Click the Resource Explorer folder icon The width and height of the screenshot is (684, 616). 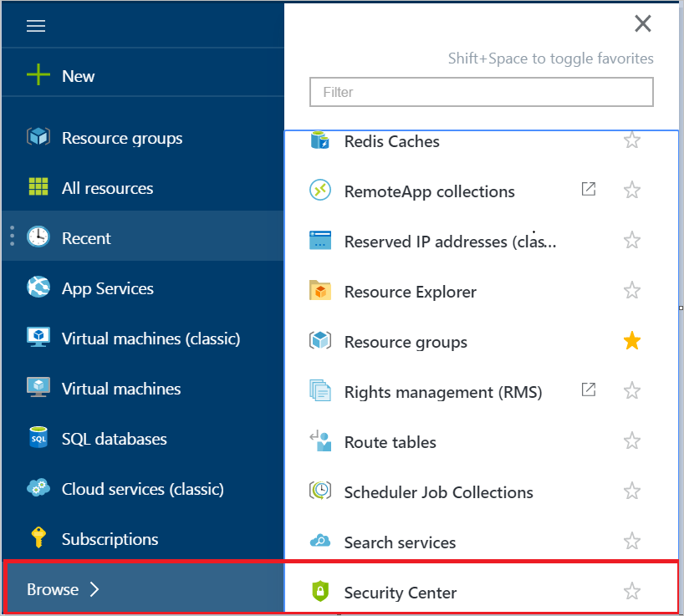tap(320, 290)
